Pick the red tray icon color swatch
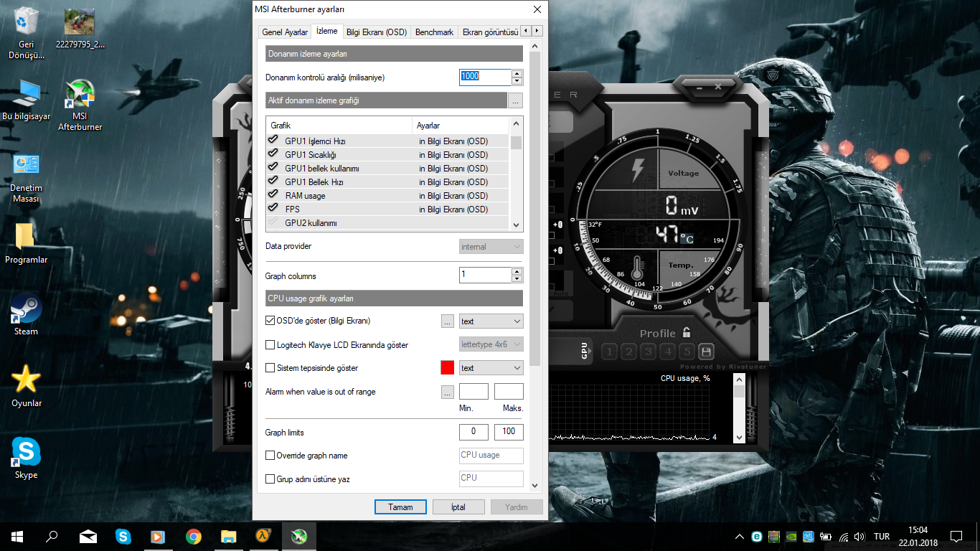This screenshot has width=980, height=551. click(448, 368)
